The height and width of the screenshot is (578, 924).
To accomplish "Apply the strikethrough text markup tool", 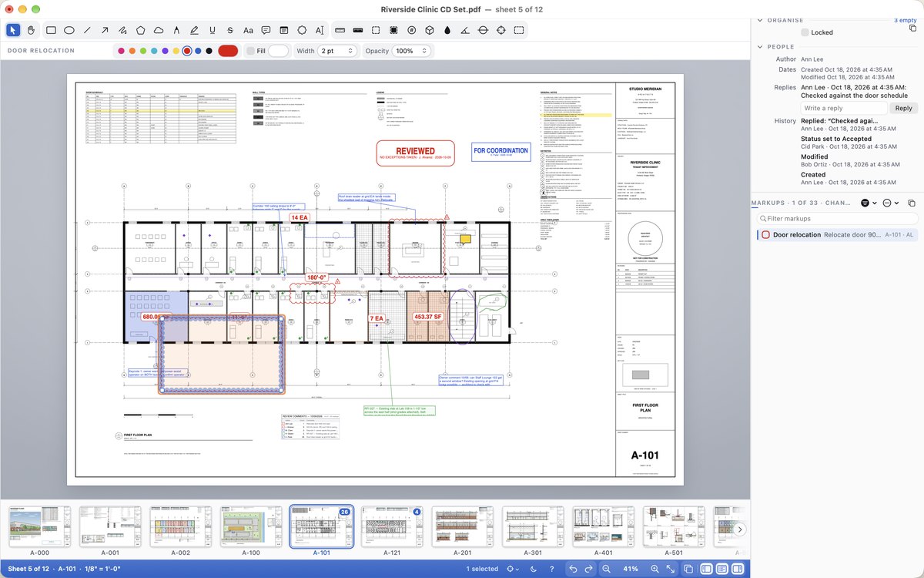I will tap(230, 30).
